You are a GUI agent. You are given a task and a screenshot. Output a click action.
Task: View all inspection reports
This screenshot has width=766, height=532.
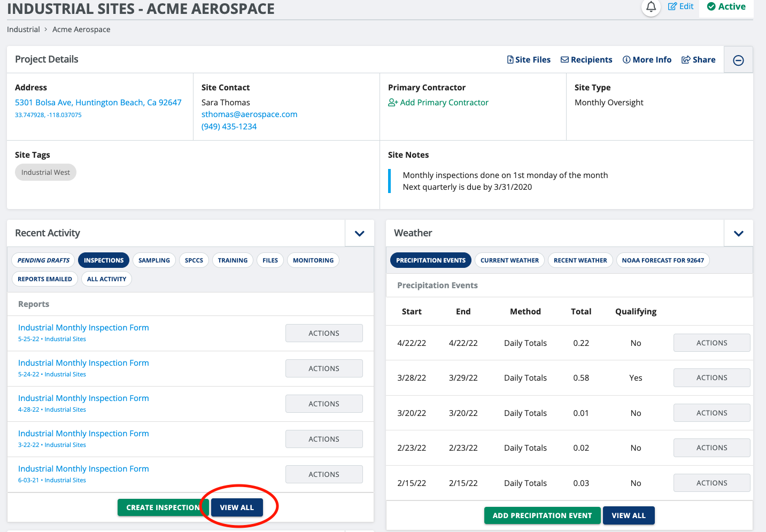pos(237,507)
